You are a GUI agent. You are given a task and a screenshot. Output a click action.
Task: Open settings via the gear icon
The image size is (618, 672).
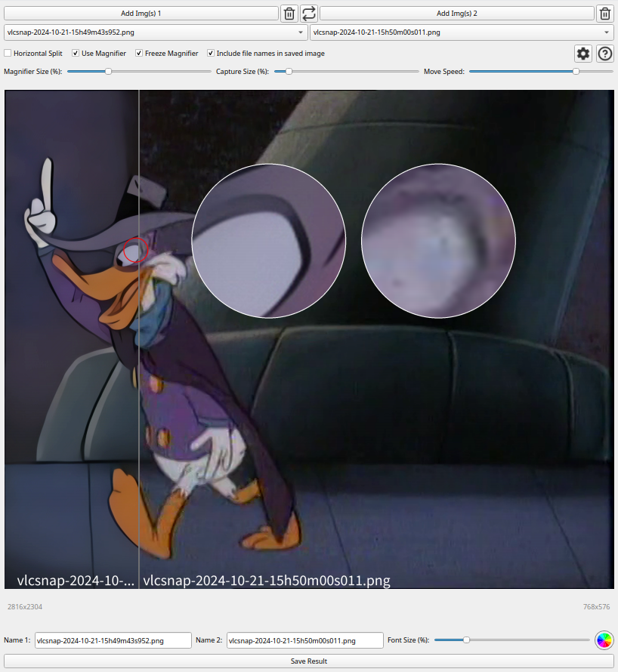tap(582, 54)
